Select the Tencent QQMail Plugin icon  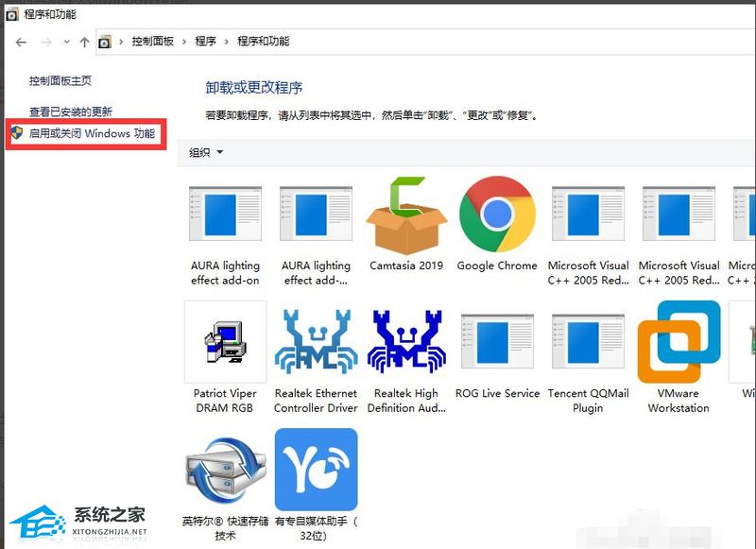[588, 341]
